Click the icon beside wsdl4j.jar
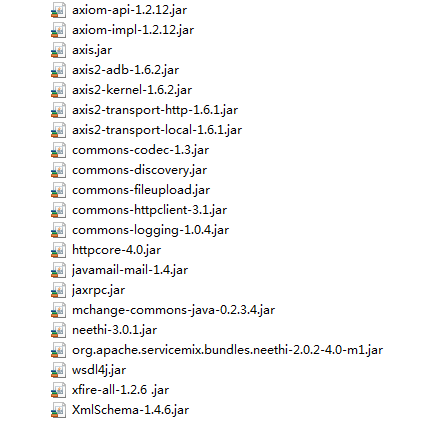The height and width of the screenshot is (421, 427). (58, 370)
